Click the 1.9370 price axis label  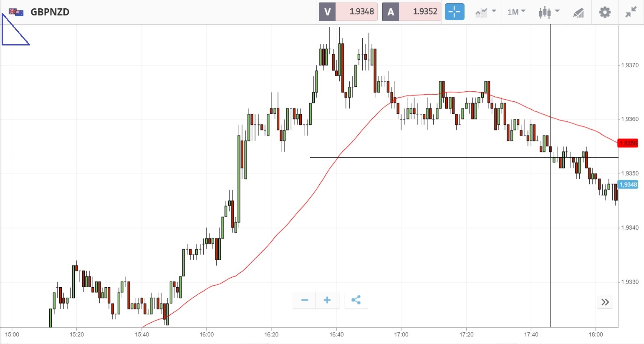[630, 65]
